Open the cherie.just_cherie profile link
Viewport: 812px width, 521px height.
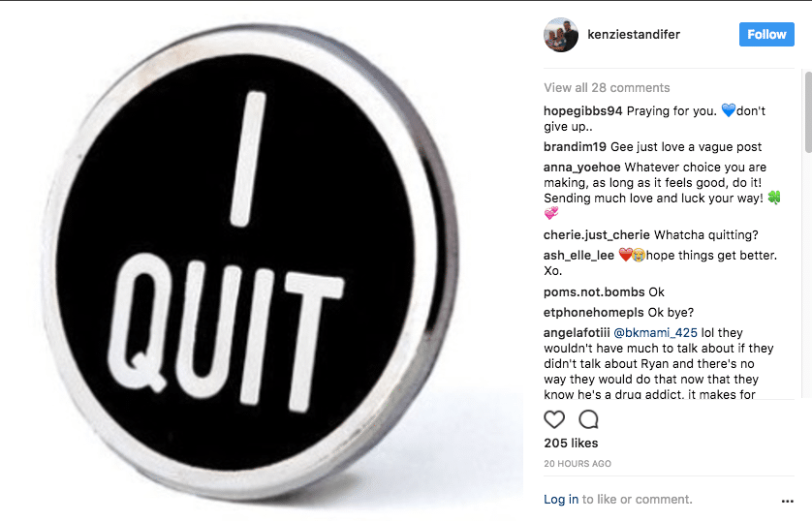[597, 235]
